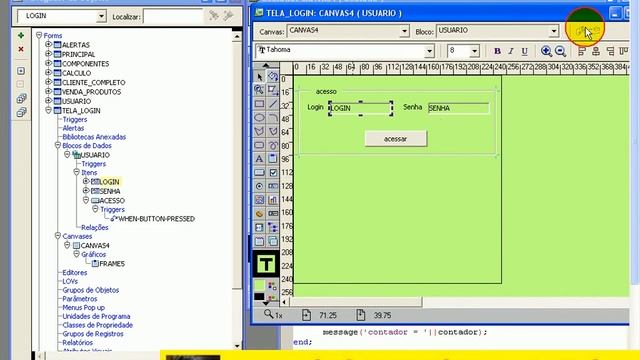Minimize the TELA_LOGIN layout editor window

click(615, 13)
